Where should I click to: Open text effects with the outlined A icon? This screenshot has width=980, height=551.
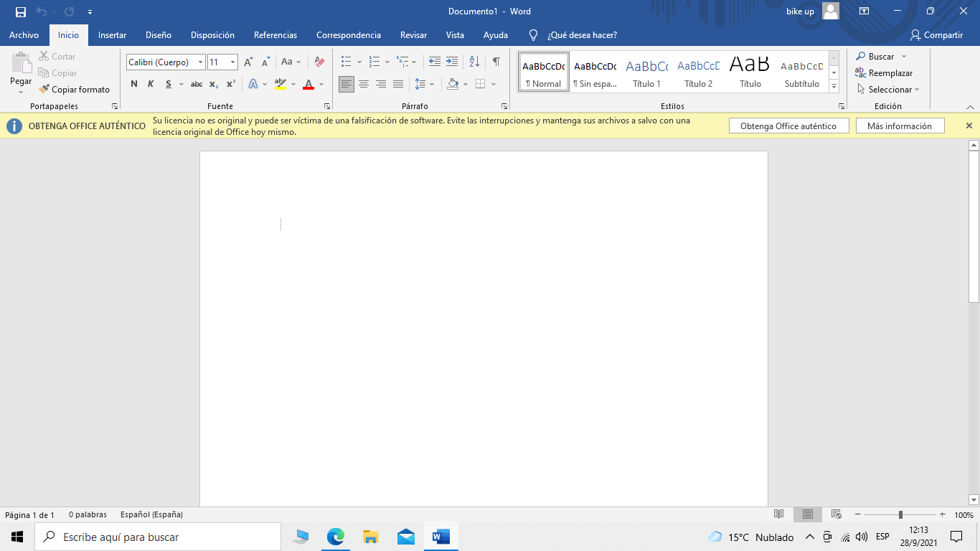click(253, 84)
